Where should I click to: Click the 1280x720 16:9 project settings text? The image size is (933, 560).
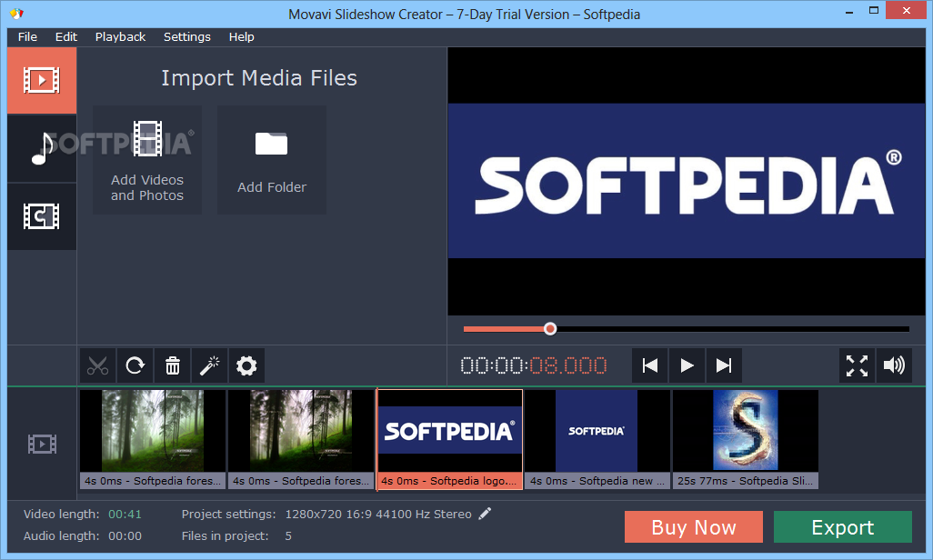[x=378, y=515]
